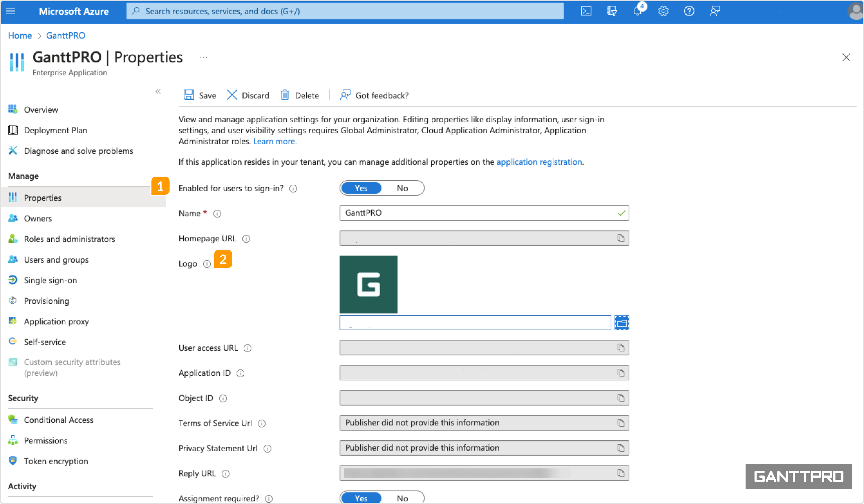Viewport: 864px width, 504px height.
Task: Click the Azure search bar
Action: click(345, 11)
